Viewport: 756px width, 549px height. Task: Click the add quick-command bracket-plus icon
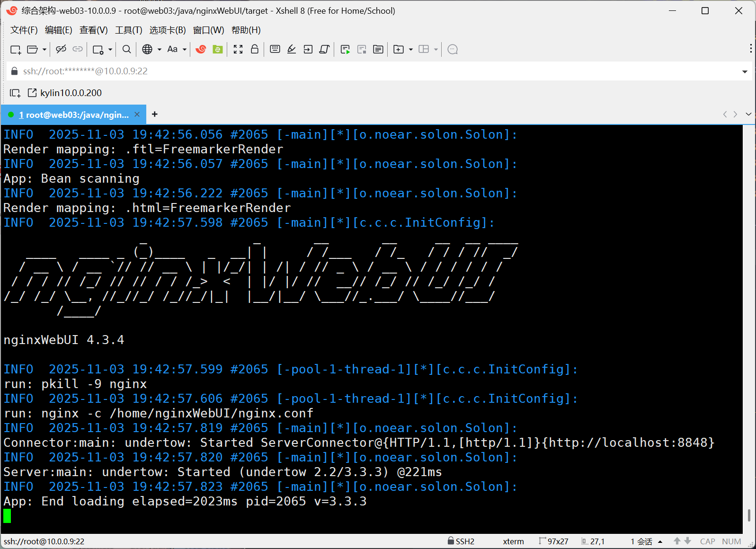(x=15, y=93)
